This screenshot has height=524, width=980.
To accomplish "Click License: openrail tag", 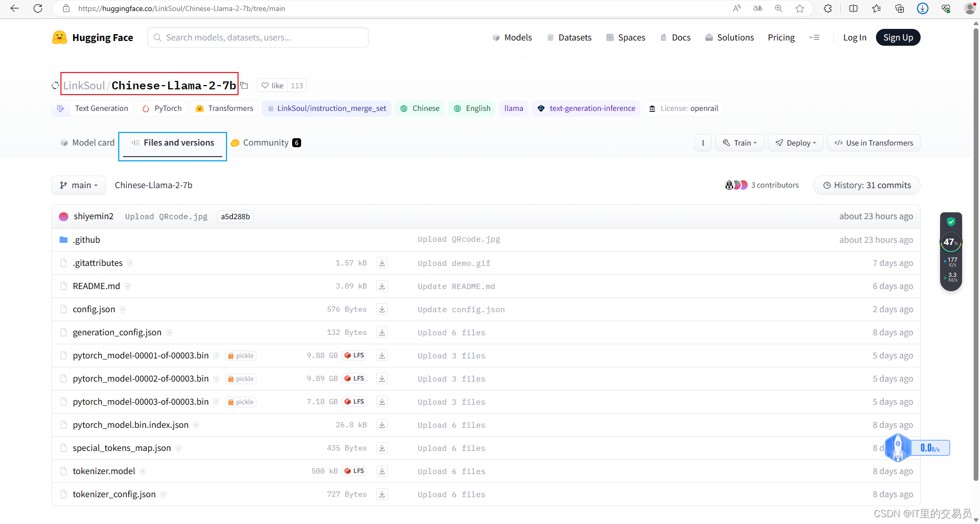I will point(684,108).
